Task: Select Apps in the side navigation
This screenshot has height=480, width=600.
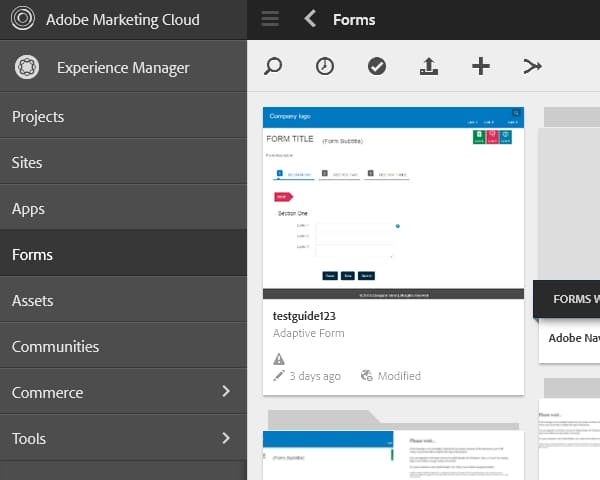Action: 28,209
